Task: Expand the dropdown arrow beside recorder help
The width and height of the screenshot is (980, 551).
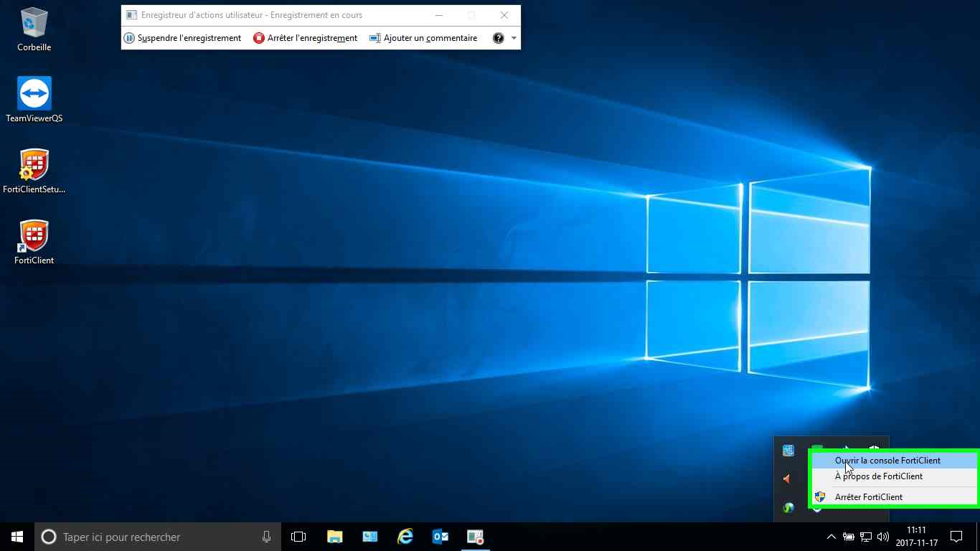Action: pyautogui.click(x=514, y=38)
